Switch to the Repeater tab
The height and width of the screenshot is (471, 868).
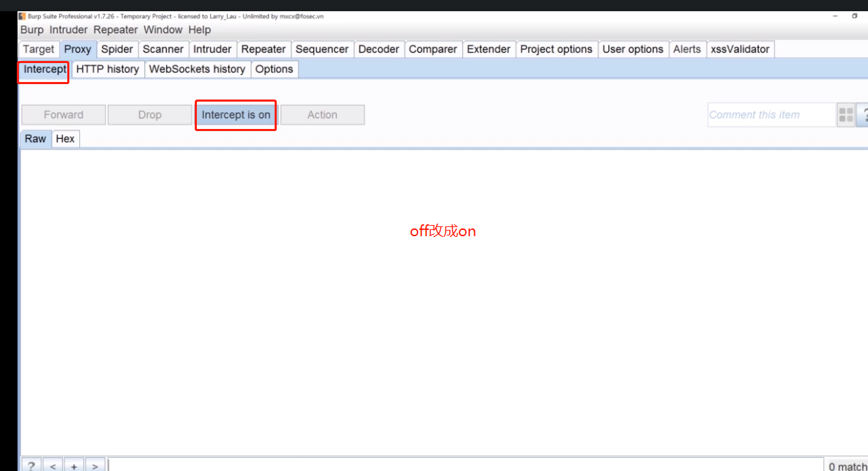[x=263, y=49]
